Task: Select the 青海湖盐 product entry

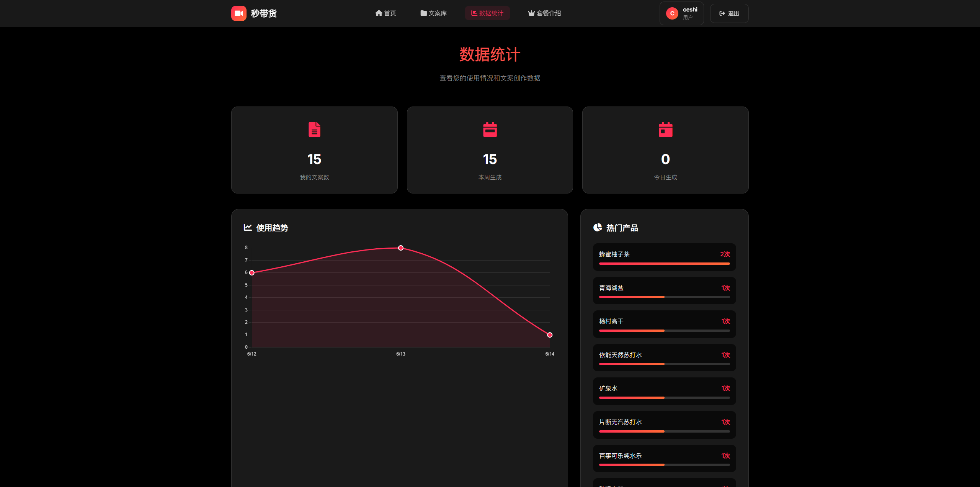Action: click(664, 290)
